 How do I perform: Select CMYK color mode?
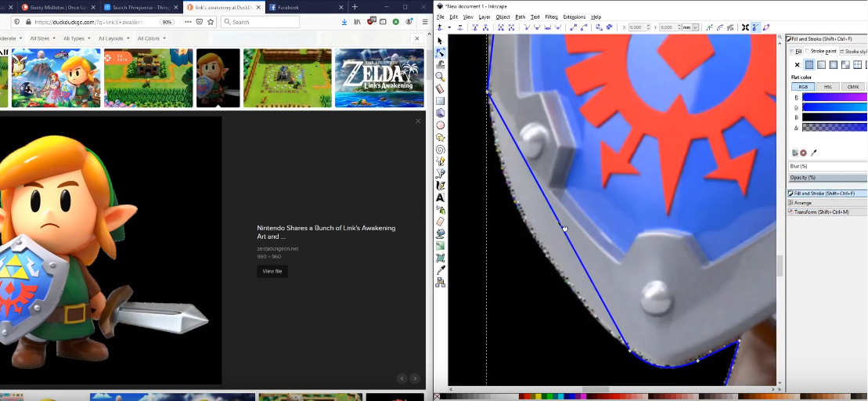[x=853, y=87]
